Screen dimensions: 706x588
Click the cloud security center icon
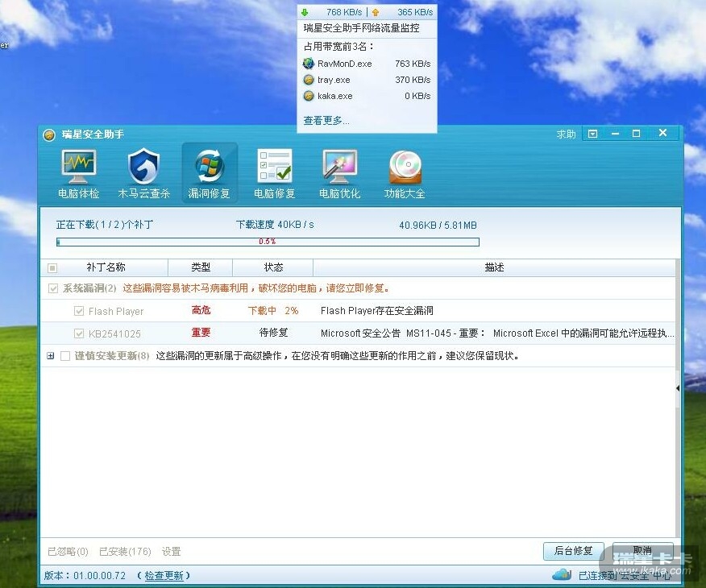pos(562,574)
